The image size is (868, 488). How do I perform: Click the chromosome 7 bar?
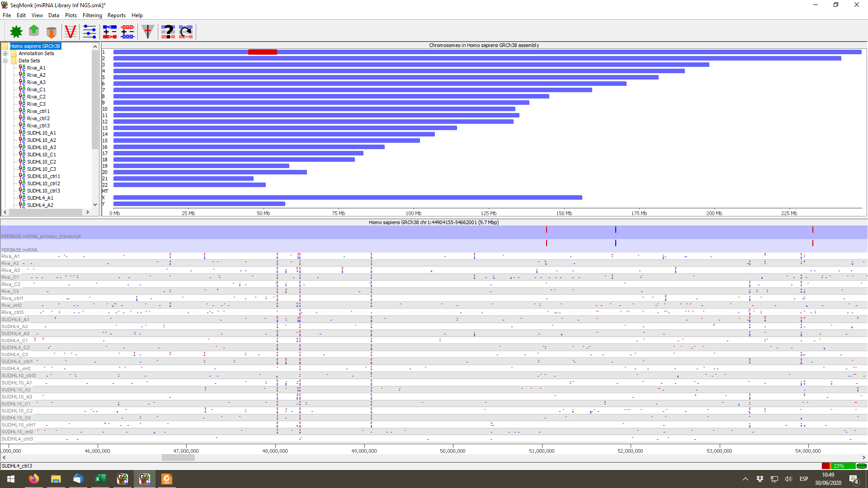(353, 90)
